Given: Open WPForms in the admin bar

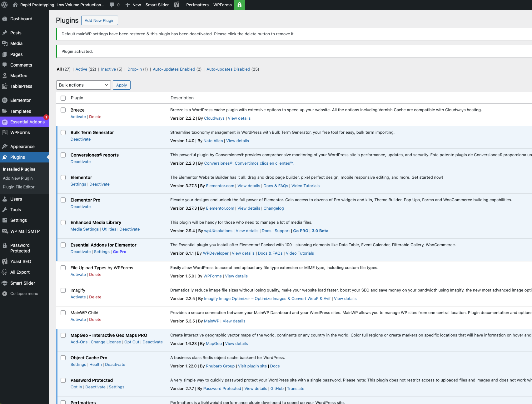Looking at the screenshot, I should coord(222,5).
